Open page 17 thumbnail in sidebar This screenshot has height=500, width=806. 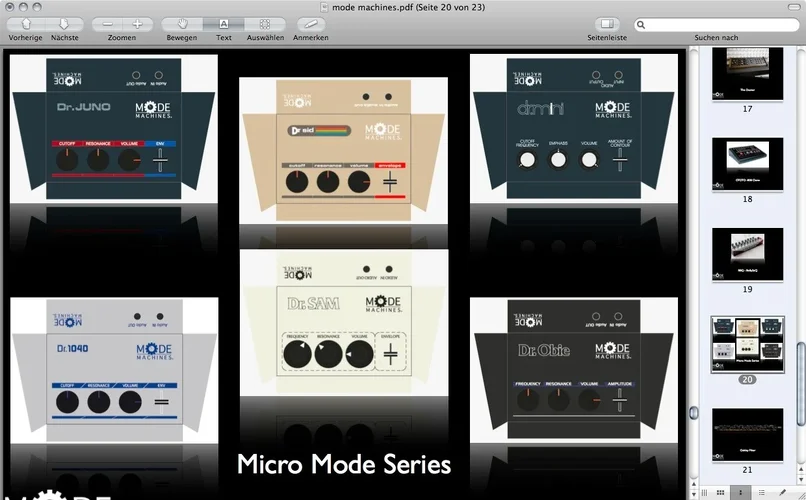(x=747, y=73)
